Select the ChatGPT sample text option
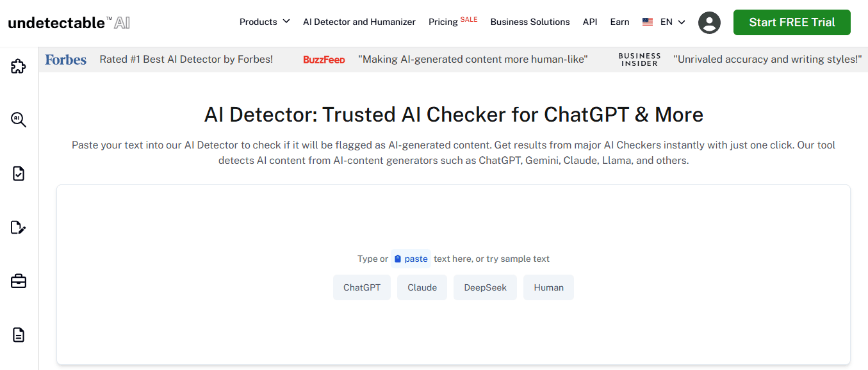Viewport: 868px width, 370px height. point(361,287)
